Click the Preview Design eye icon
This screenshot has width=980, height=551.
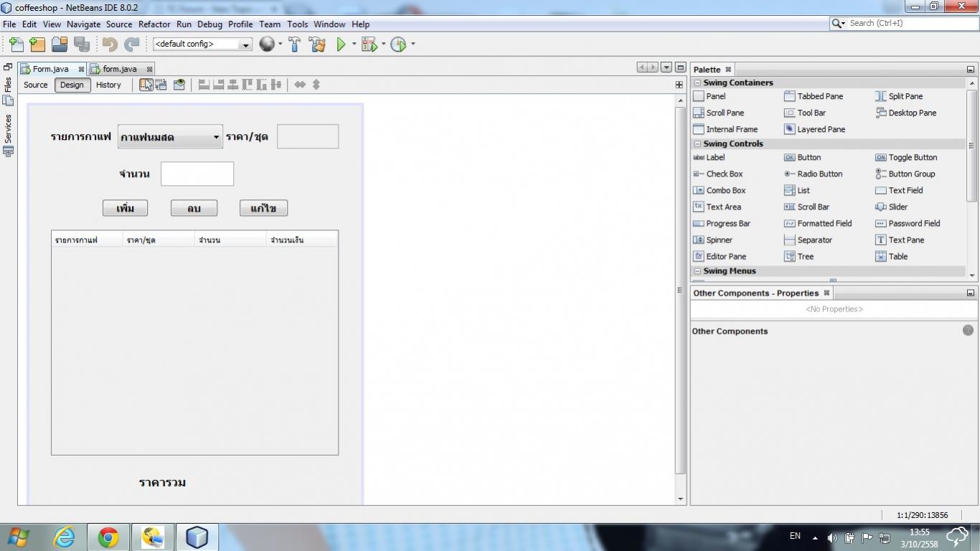[x=179, y=85]
